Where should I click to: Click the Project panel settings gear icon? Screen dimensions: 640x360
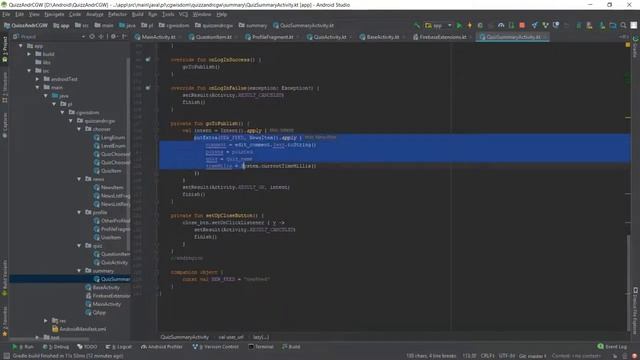(x=113, y=37)
